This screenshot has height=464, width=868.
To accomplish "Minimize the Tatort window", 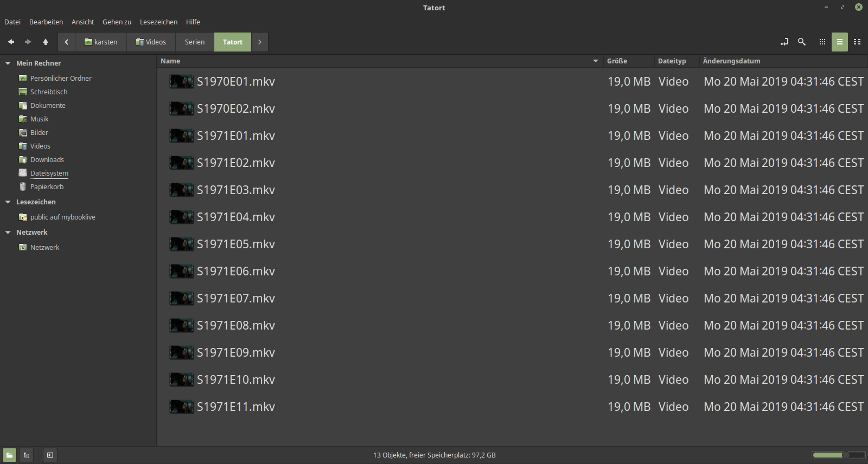I will [x=826, y=7].
